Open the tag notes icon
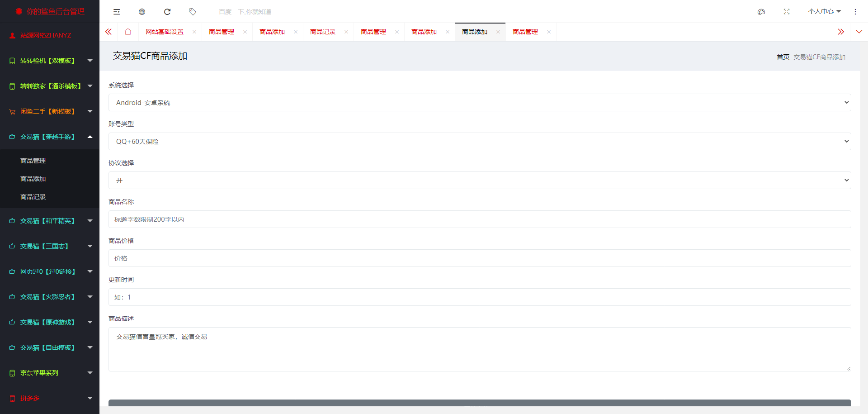 click(x=193, y=12)
